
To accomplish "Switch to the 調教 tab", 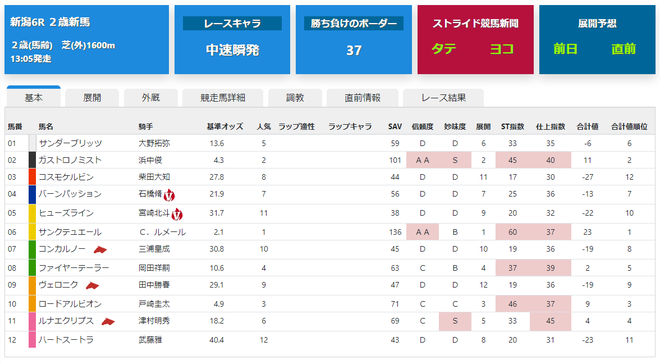I will pyautogui.click(x=295, y=98).
